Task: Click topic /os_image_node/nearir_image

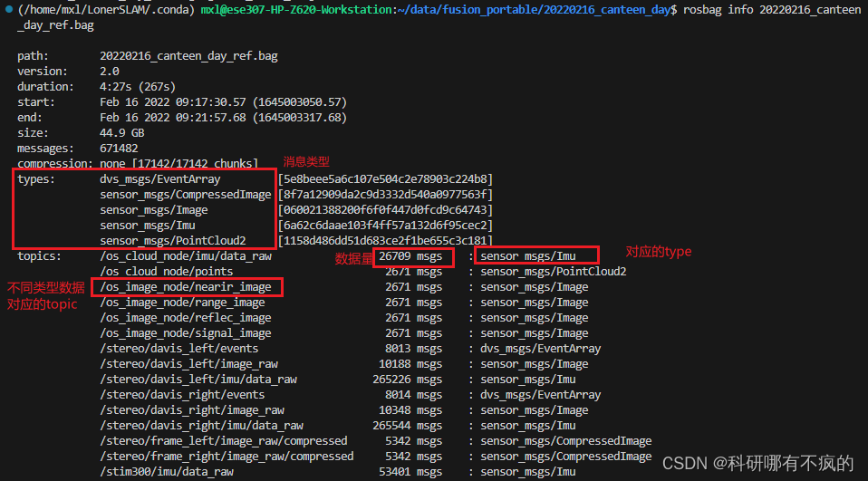Action: tap(186, 287)
